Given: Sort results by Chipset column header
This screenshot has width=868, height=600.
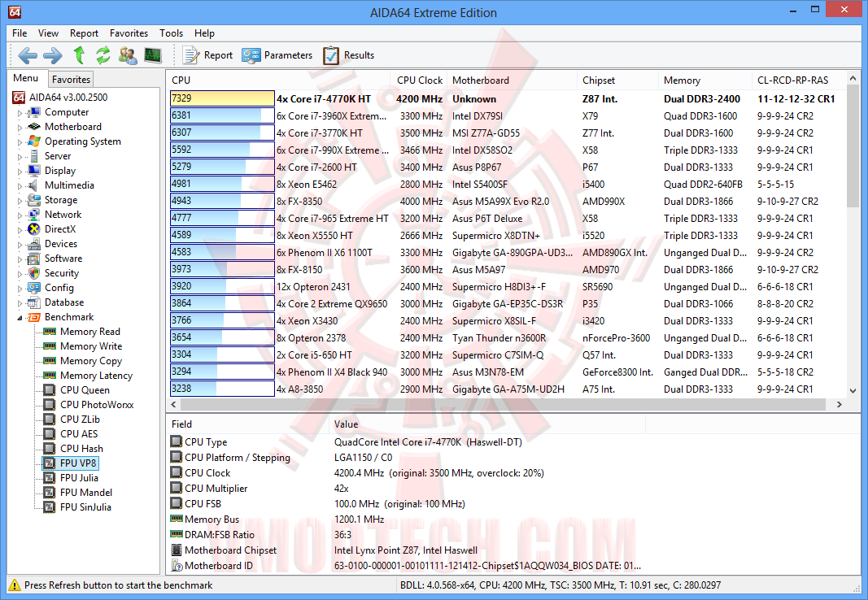Looking at the screenshot, I should coord(617,80).
